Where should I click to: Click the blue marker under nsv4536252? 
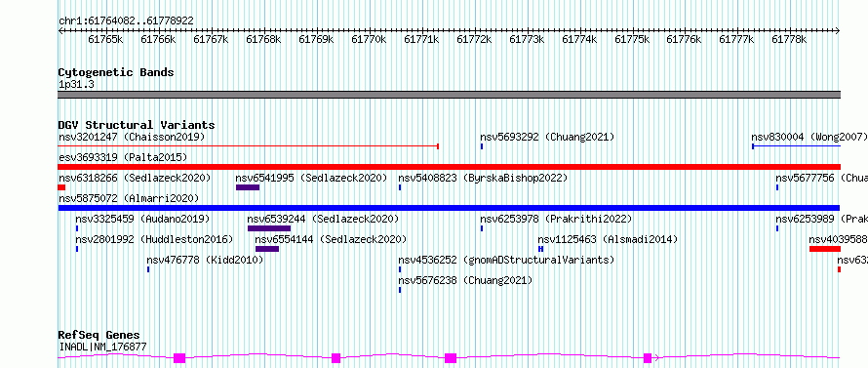(400, 269)
